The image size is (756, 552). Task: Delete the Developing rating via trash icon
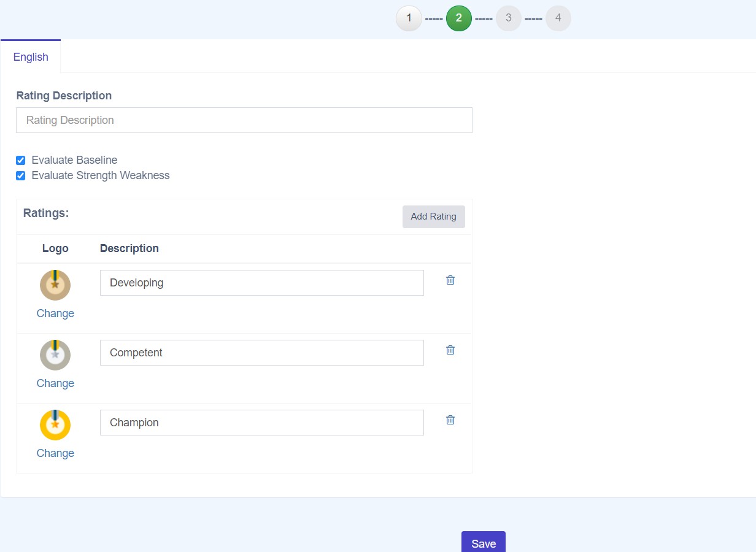450,280
